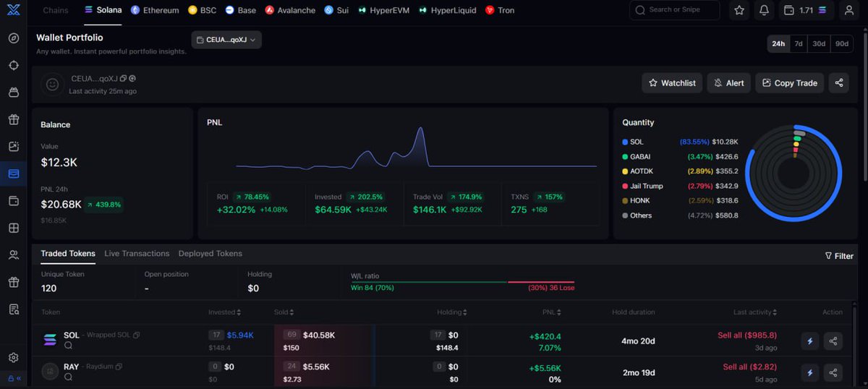Open the document search icon in sidebar
Image resolution: width=868 pixels, height=389 pixels.
(x=13, y=309)
